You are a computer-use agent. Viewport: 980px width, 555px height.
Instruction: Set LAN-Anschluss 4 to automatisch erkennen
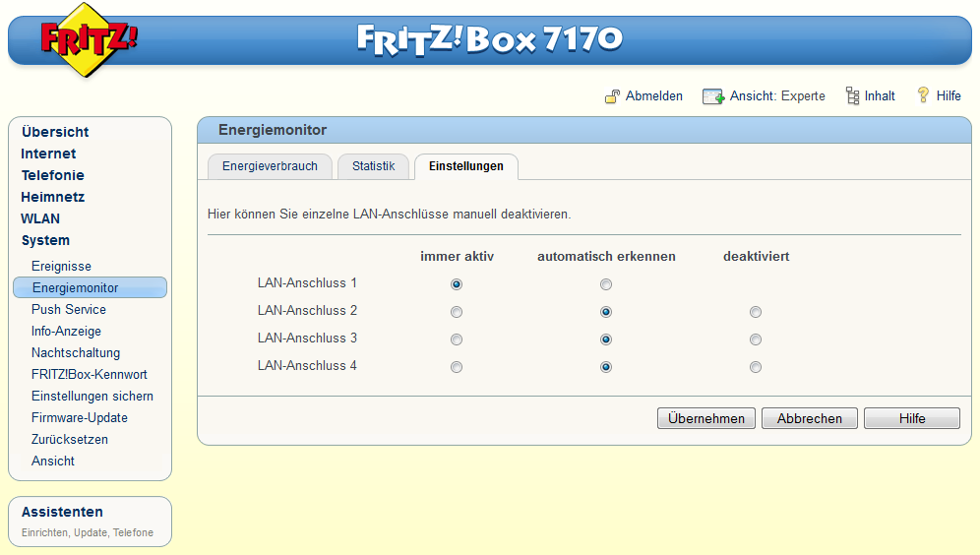pyautogui.click(x=606, y=367)
